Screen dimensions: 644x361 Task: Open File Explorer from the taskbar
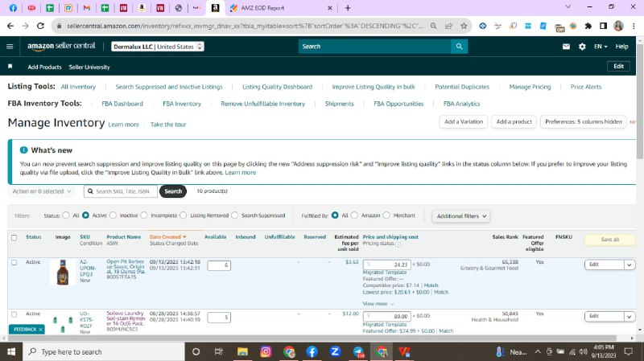pos(242,351)
